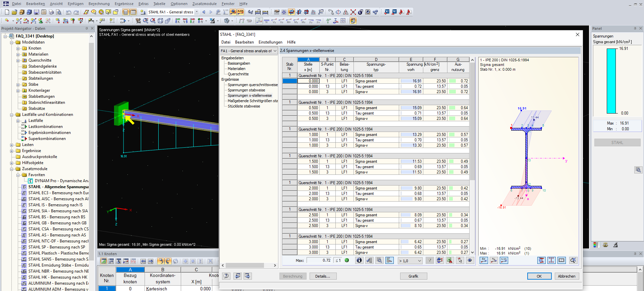Open the '> 1,0' filter dropdown
Viewport: 644px width, 291px height.
tap(410, 261)
